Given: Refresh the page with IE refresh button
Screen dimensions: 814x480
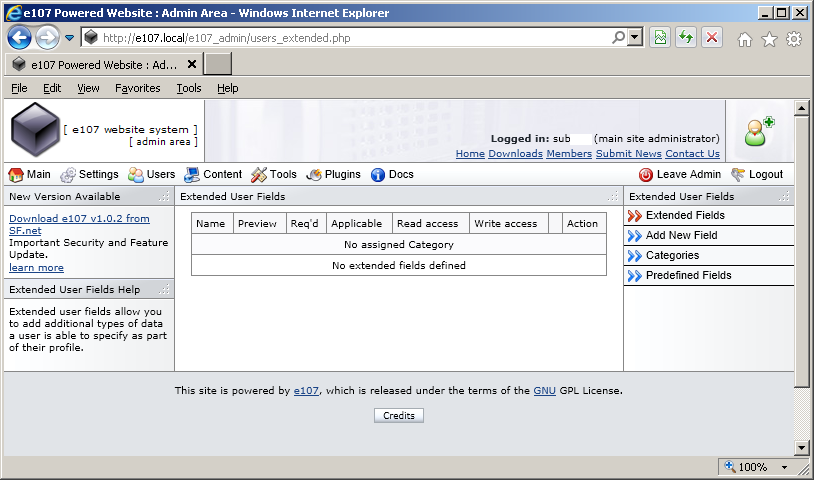Looking at the screenshot, I should [x=686, y=38].
